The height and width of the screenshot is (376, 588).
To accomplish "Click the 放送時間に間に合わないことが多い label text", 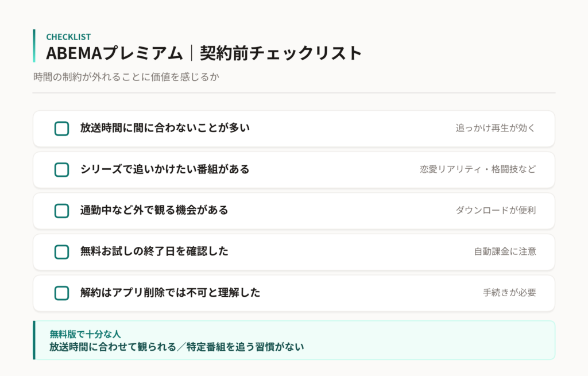I will click(165, 128).
